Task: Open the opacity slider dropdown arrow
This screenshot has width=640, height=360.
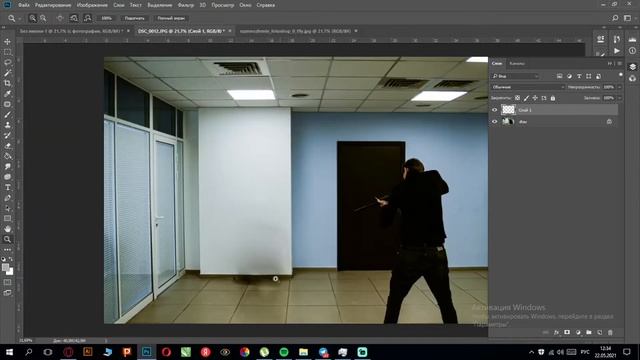Action: [620, 87]
